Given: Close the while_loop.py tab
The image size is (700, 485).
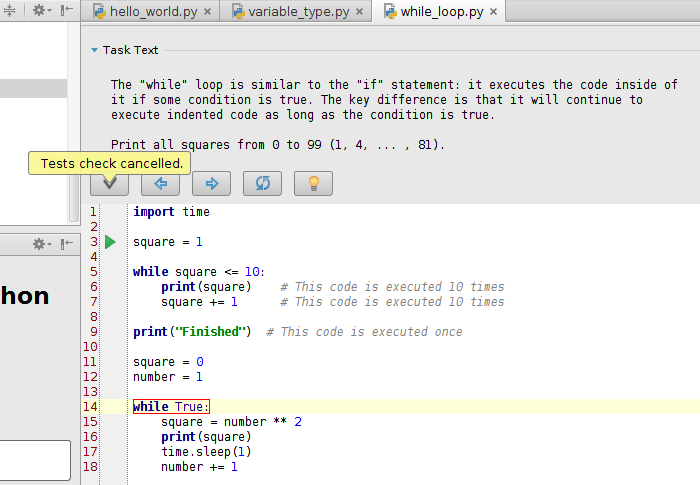Looking at the screenshot, I should (x=493, y=12).
